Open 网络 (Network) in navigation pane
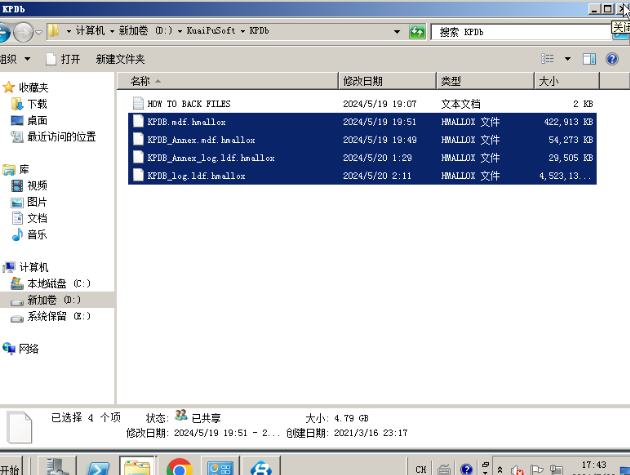 28,349
